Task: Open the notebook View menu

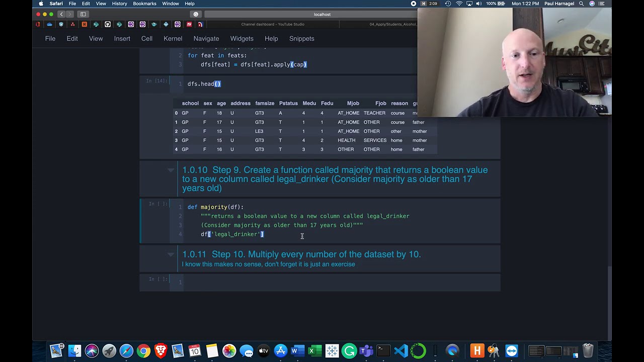Action: coord(96,39)
